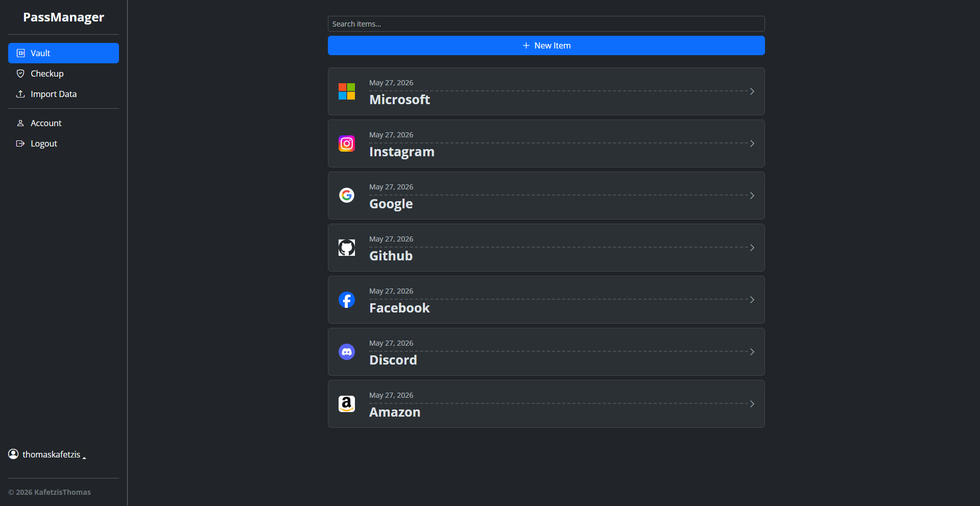Screen dimensions: 980x506
Task: Click the thomaskafetzis username
Action: coord(52,454)
